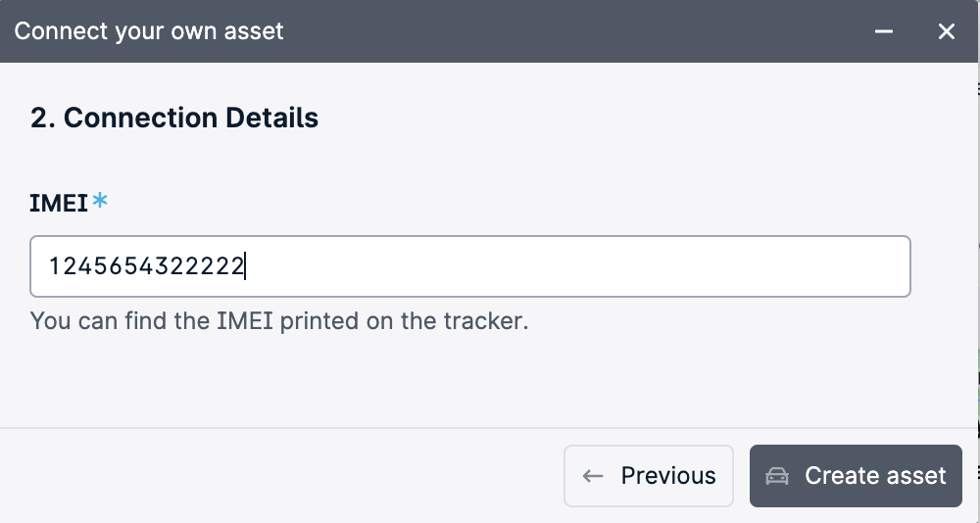Image resolution: width=980 pixels, height=523 pixels.
Task: Click the dash-shaped minimize control in header
Action: [x=884, y=31]
